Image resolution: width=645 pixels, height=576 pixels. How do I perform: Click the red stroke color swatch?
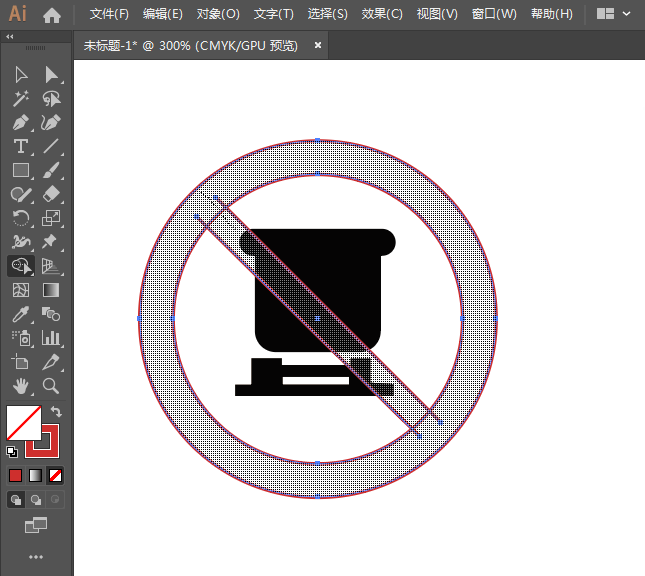(x=47, y=440)
